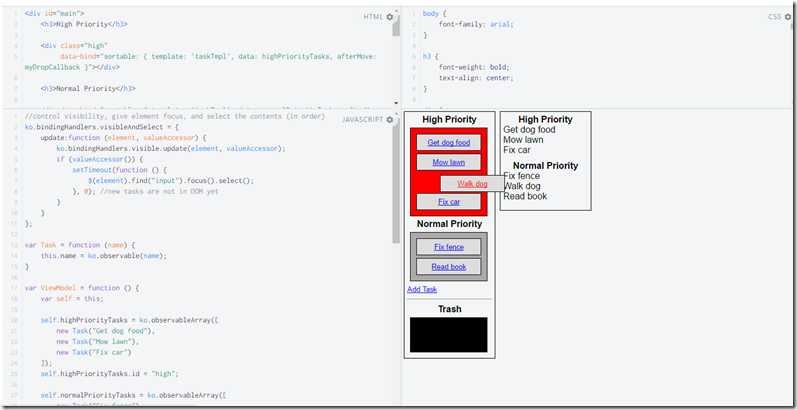Click the code line 'self.highPriorityTasks.id = "high";'
Viewport: 797px width, 410px height.
click(x=110, y=373)
